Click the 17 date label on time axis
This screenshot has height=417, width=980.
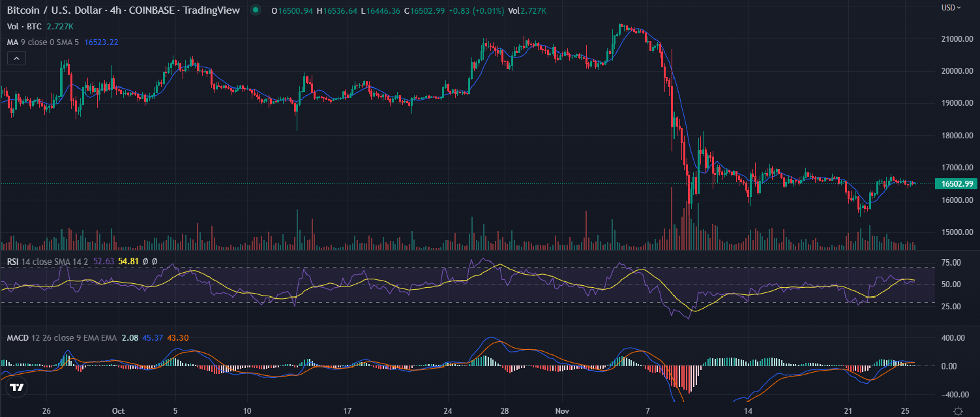pos(348,412)
